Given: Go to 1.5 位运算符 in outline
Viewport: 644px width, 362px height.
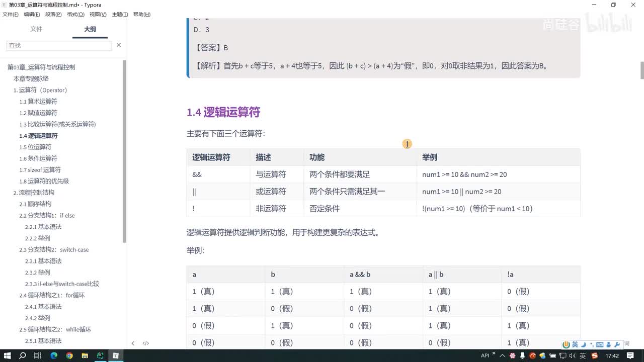Looking at the screenshot, I should pos(35,147).
